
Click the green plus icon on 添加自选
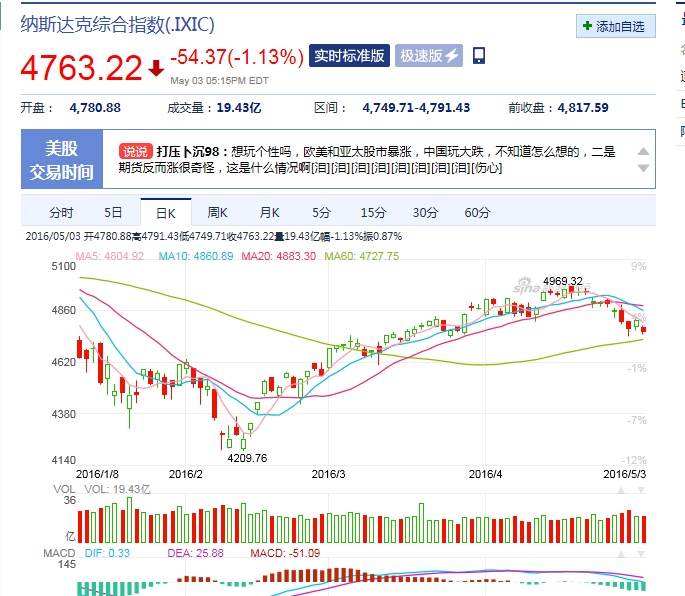587,26
